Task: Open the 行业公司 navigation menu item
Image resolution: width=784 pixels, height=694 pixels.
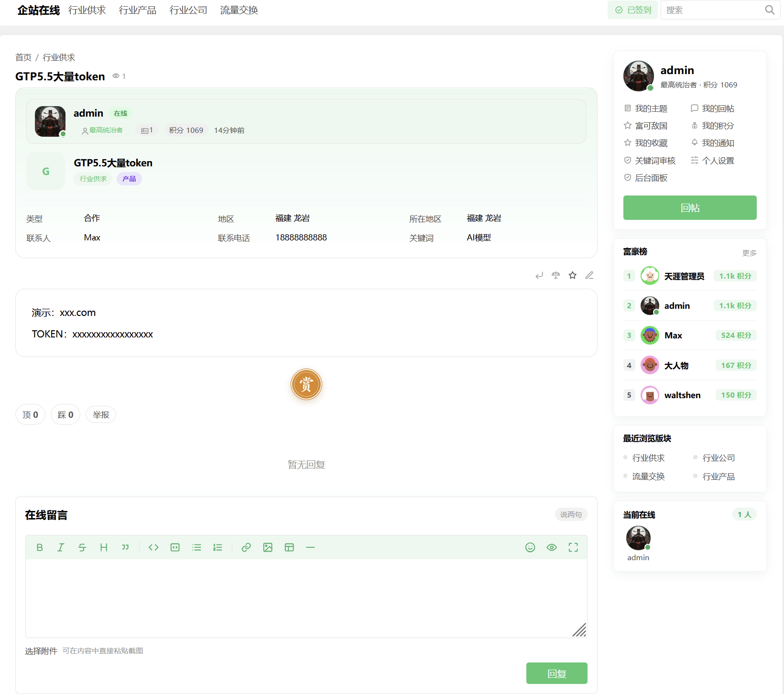Action: [x=188, y=10]
